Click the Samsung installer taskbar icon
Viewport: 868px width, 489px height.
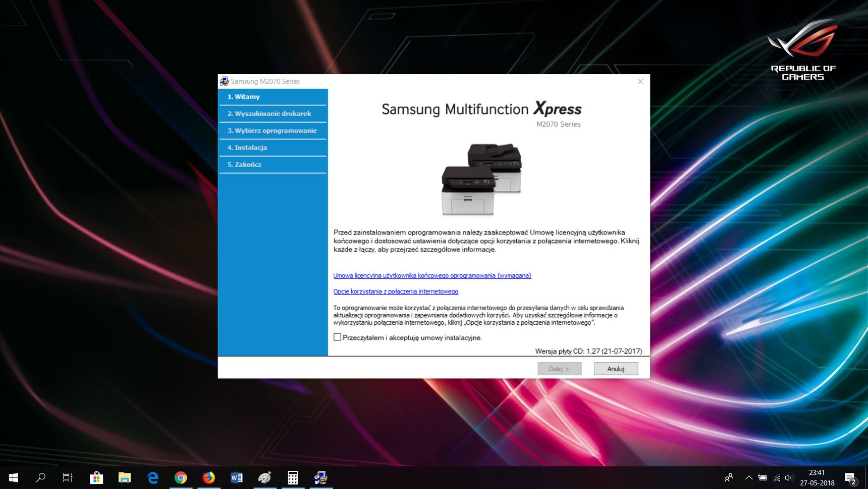coord(320,477)
